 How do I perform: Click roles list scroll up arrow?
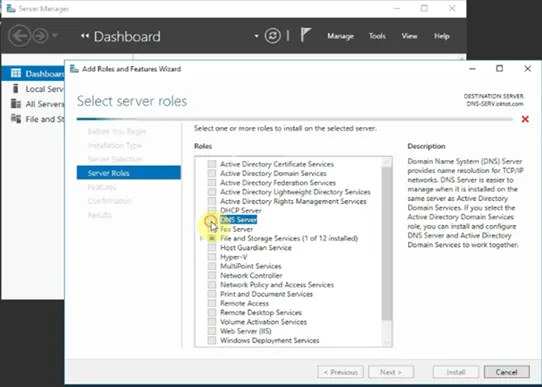387,161
